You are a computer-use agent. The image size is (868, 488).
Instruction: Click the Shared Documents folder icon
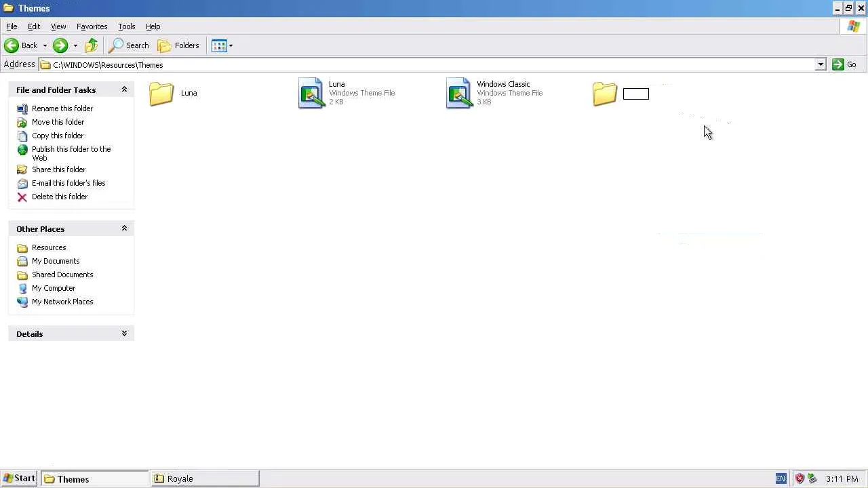22,274
